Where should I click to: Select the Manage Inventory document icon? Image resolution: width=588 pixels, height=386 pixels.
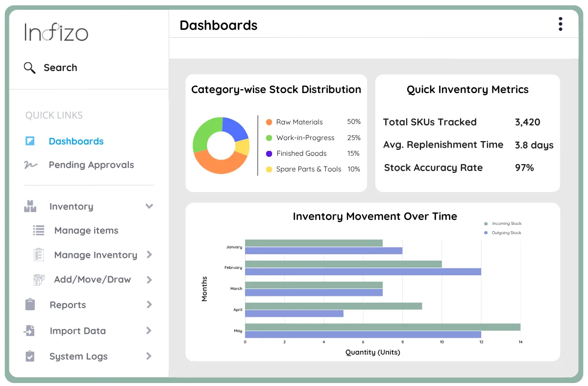tap(38, 255)
